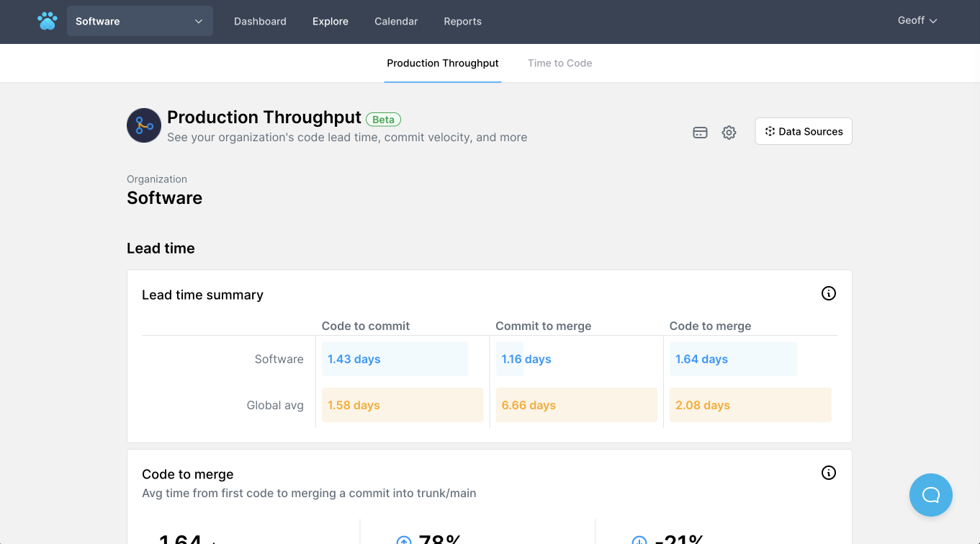Click the Lead time summary info icon
The height and width of the screenshot is (544, 980).
828,293
